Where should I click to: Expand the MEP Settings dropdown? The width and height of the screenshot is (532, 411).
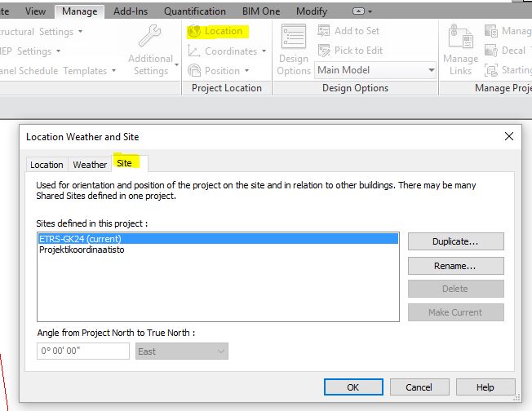click(59, 51)
